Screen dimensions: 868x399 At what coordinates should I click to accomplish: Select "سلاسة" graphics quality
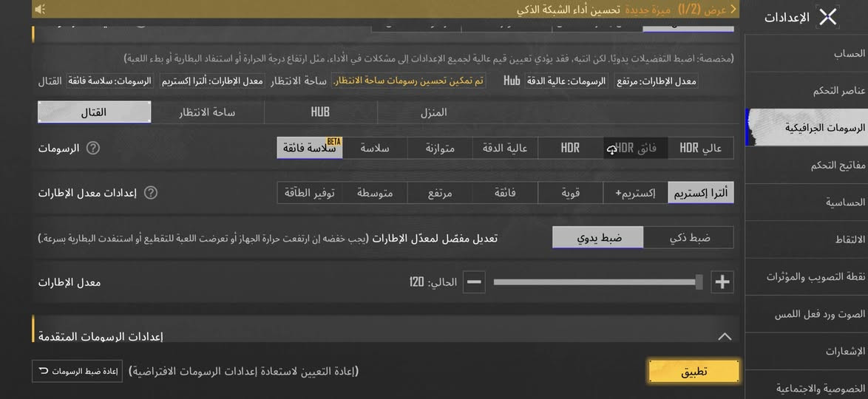coord(375,148)
